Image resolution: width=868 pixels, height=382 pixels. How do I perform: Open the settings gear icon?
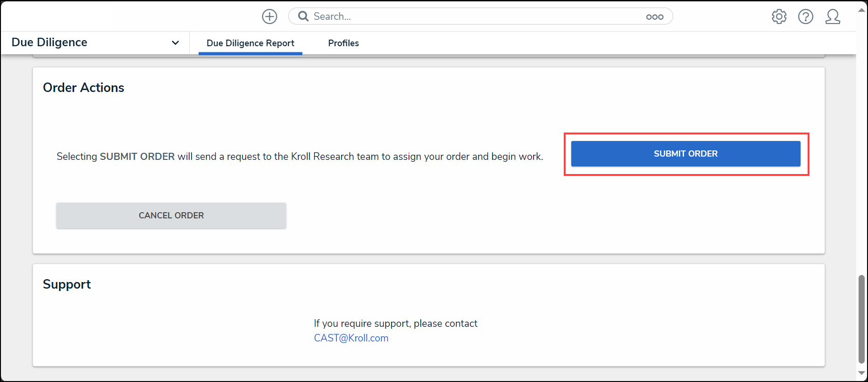coord(779,17)
